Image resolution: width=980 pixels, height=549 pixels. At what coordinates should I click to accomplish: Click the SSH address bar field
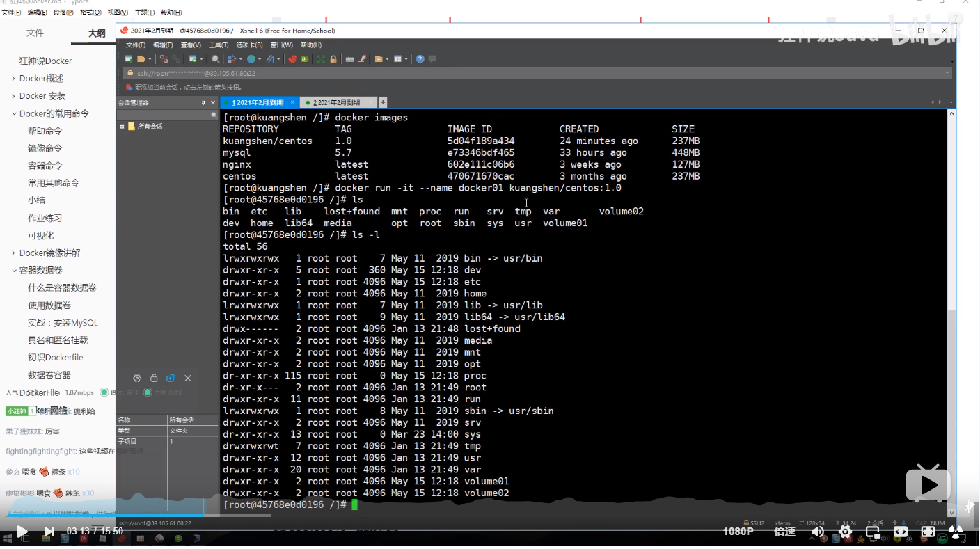point(537,73)
